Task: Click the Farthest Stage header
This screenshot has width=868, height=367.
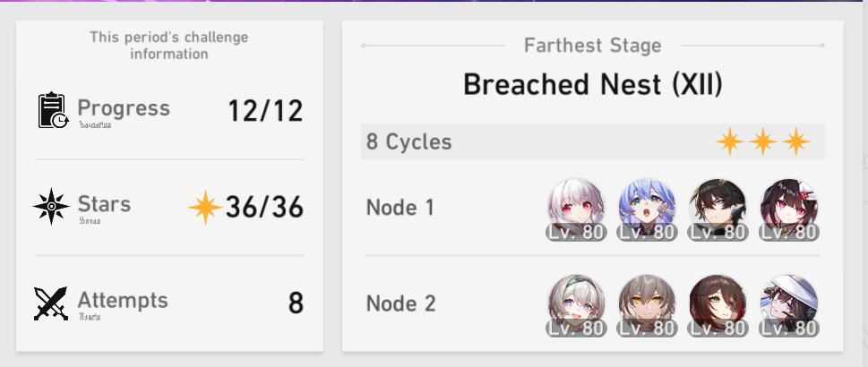Action: [x=592, y=45]
